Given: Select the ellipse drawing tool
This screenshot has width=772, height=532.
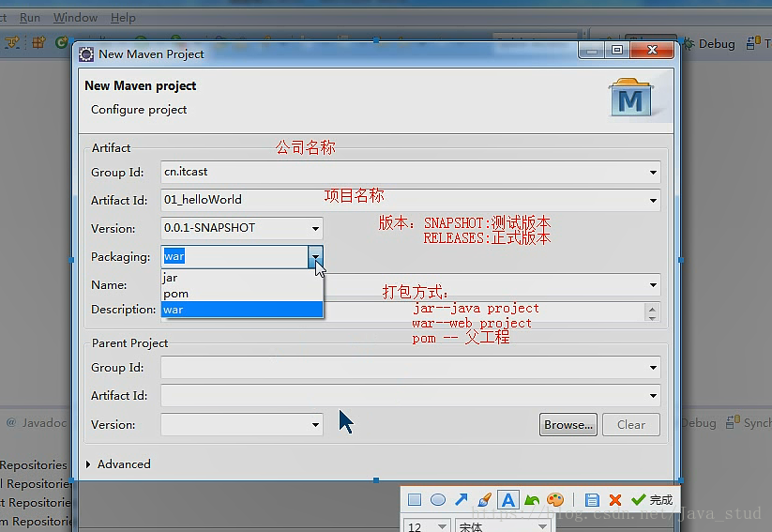Looking at the screenshot, I should 438,500.
